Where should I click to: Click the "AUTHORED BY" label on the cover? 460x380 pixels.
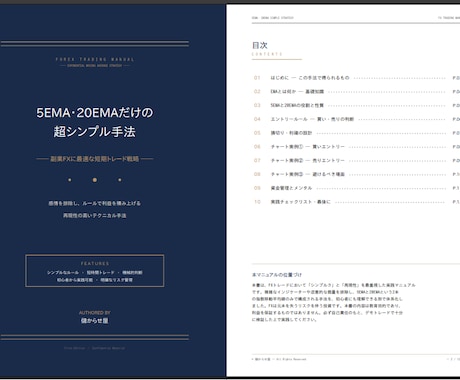coord(95,313)
